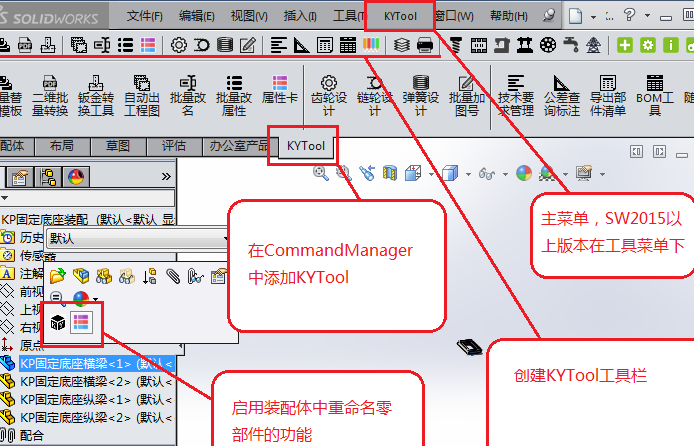Switch to the 布局 tab

point(62,146)
